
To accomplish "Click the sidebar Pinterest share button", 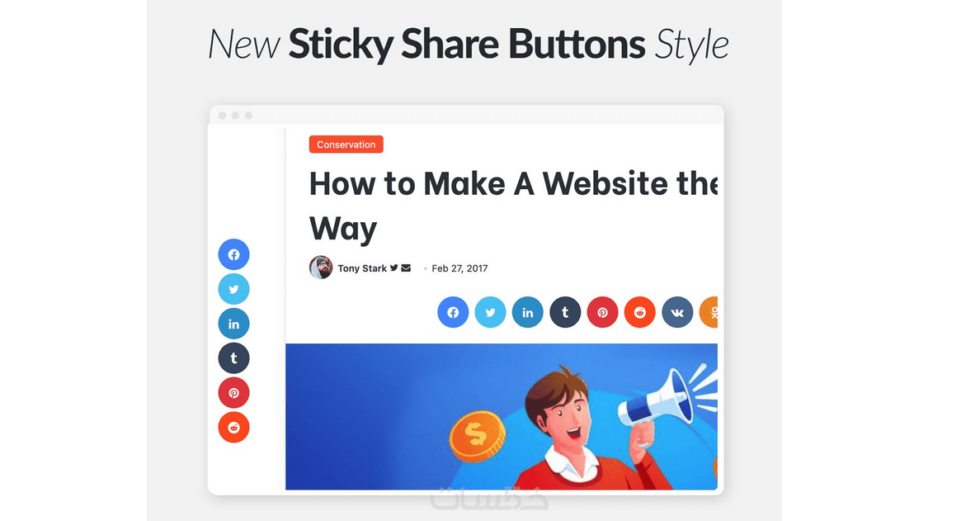I will [233, 393].
